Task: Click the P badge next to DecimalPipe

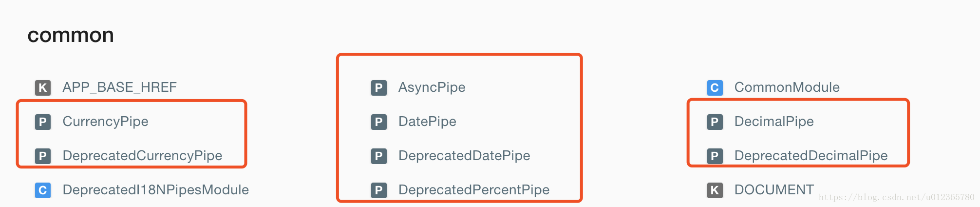Action: click(715, 122)
